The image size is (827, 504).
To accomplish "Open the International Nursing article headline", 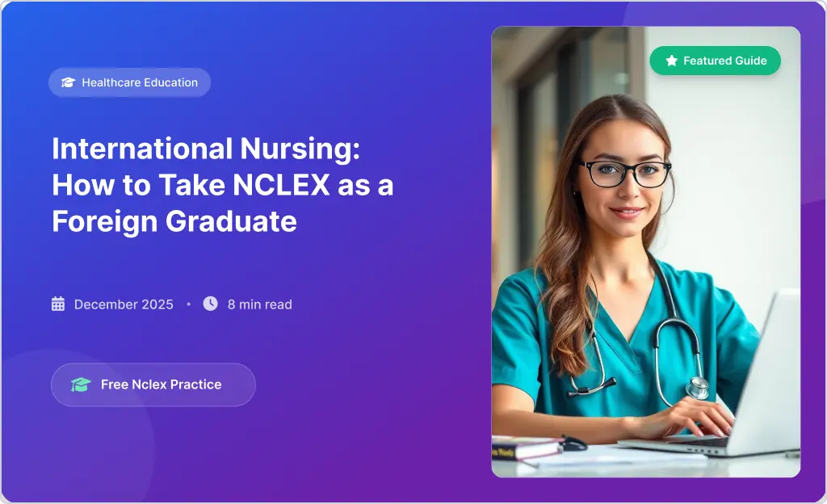I will [x=223, y=185].
